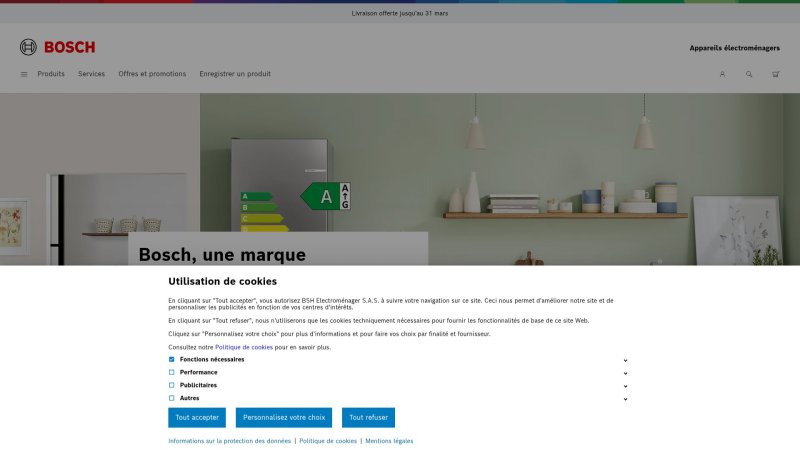The image size is (800, 450).
Task: Click the Bosch logo
Action: pyautogui.click(x=57, y=47)
